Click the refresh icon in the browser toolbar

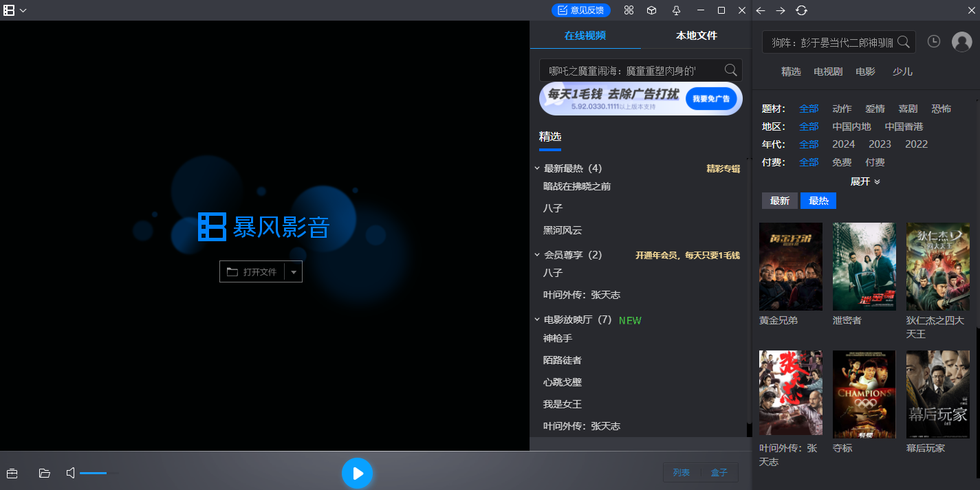point(802,10)
